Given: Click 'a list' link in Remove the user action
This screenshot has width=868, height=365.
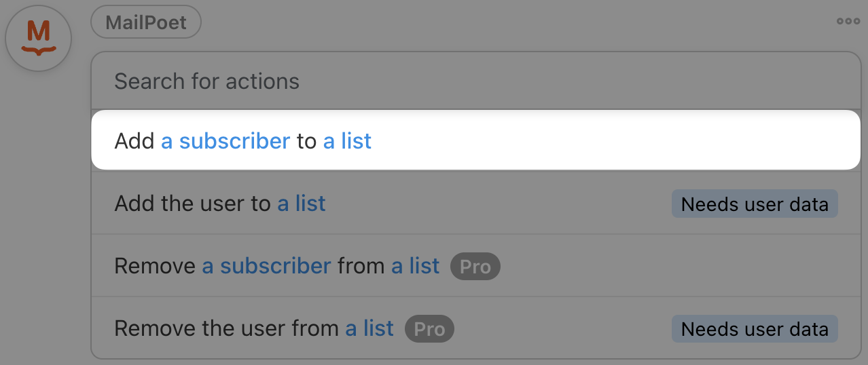Looking at the screenshot, I should 369,328.
